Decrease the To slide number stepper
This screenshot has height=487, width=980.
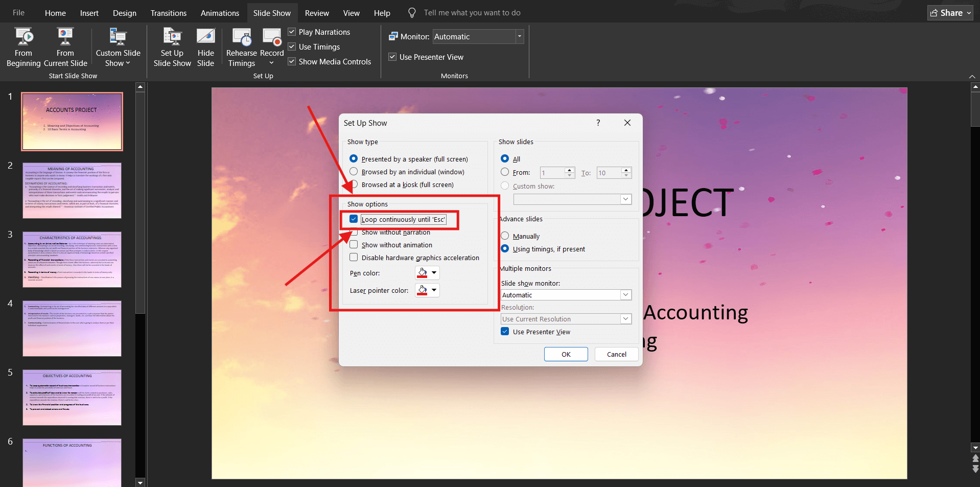point(626,176)
